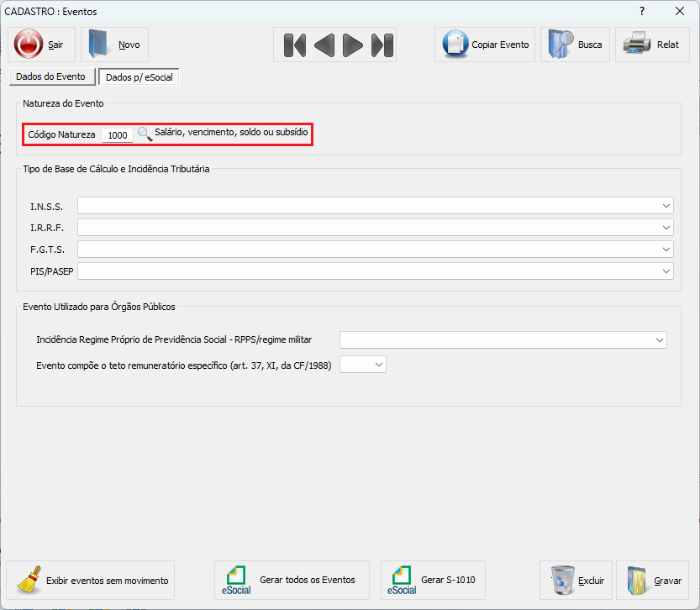Image resolution: width=700 pixels, height=610 pixels.
Task: Open the I.R.R.F. dropdown list
Action: (666, 228)
